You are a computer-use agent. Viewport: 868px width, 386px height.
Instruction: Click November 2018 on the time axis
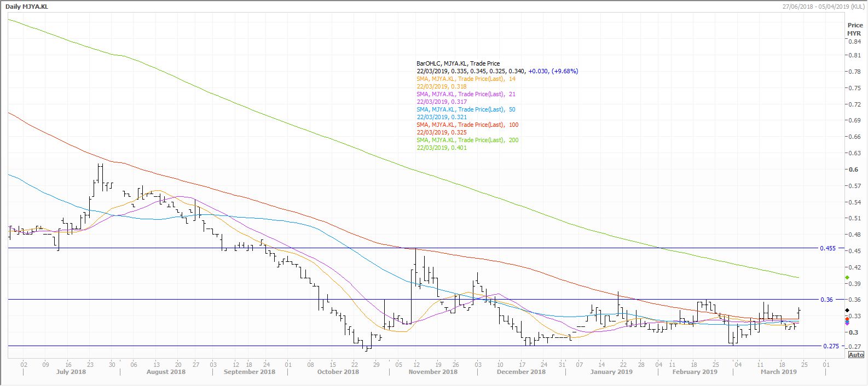[x=432, y=372]
